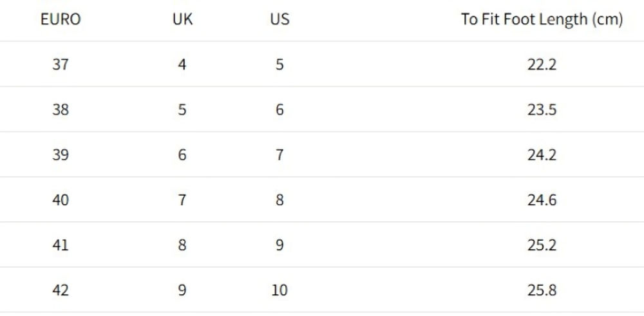Click foot length 24.2 value
This screenshot has width=644, height=316.
[542, 154]
